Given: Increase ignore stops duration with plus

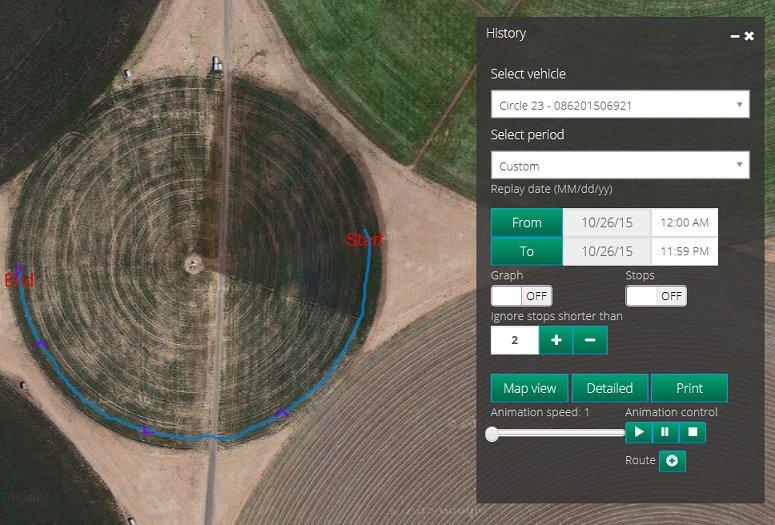Looking at the screenshot, I should tap(556, 340).
